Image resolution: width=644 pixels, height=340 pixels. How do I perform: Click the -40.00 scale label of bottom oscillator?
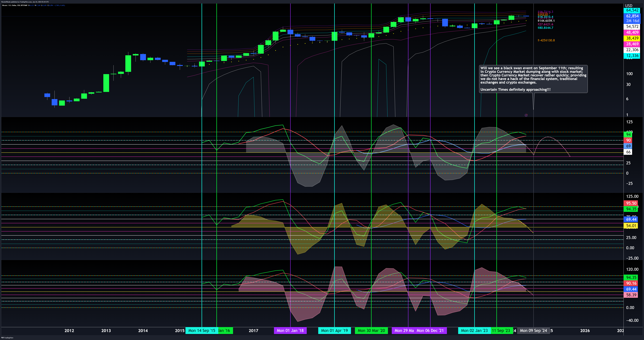(632, 320)
